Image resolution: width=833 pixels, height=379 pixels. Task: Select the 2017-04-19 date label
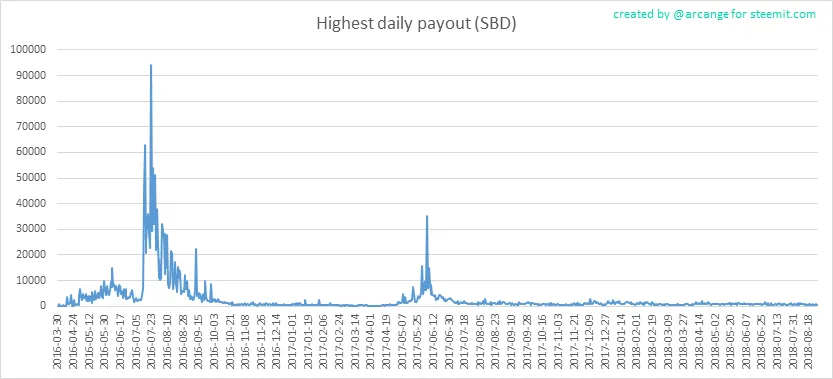click(387, 341)
